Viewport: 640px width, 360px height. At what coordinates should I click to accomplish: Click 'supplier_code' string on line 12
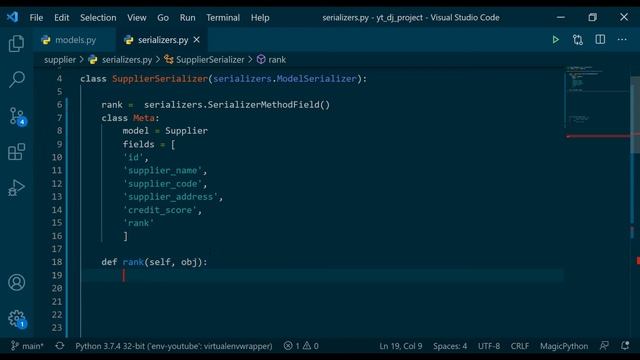point(162,184)
